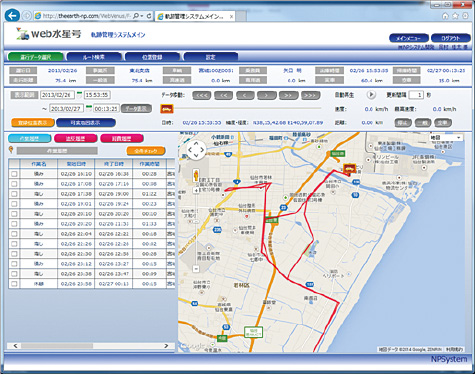This screenshot has width=476, height=375.
Task: Jump to first data with <<< button
Action: point(202,96)
